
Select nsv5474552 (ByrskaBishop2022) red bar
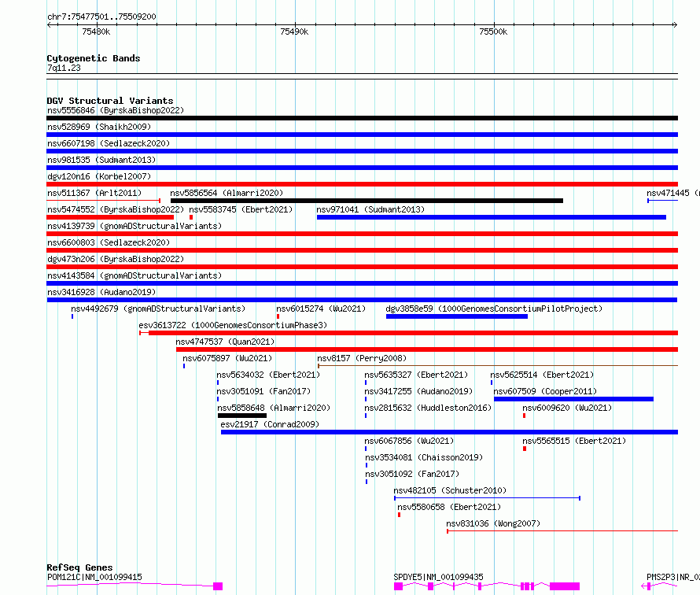[x=110, y=217]
